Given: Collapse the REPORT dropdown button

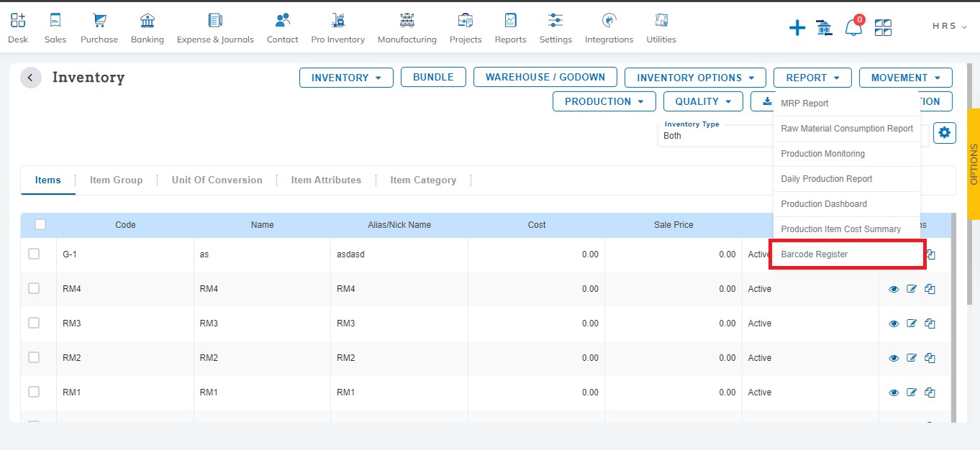Looking at the screenshot, I should (812, 78).
